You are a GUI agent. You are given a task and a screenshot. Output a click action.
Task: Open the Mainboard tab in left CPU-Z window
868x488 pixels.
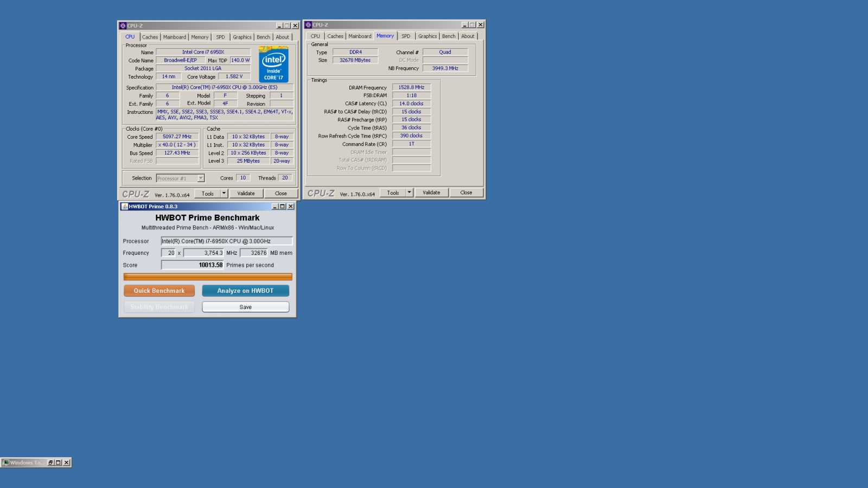click(x=175, y=37)
